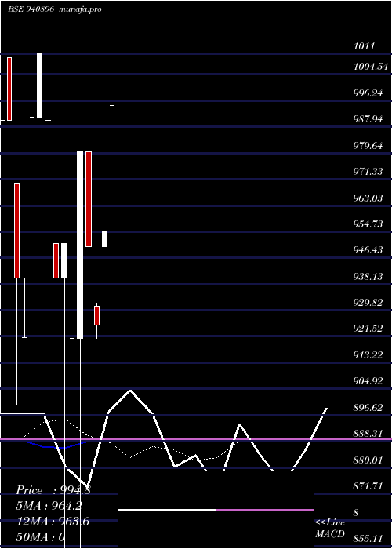Select the 913.22 price axis label
Screen dimensions: 392x549
click(368, 355)
